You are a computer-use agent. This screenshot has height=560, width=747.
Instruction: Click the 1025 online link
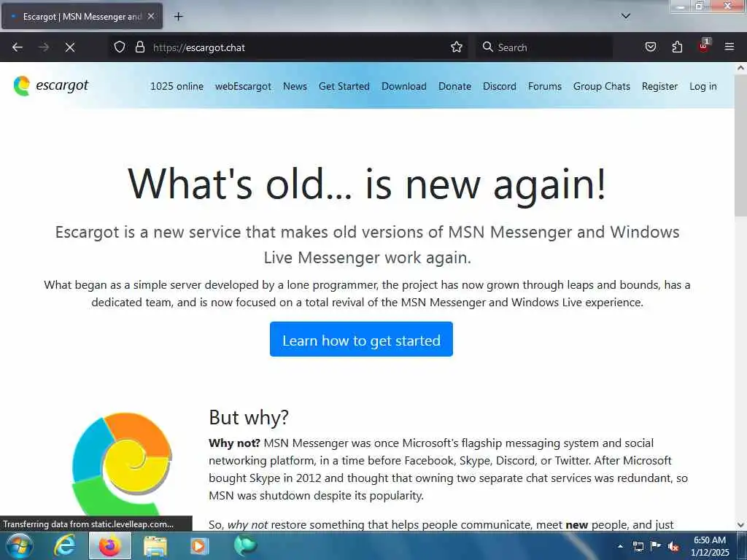(x=177, y=86)
